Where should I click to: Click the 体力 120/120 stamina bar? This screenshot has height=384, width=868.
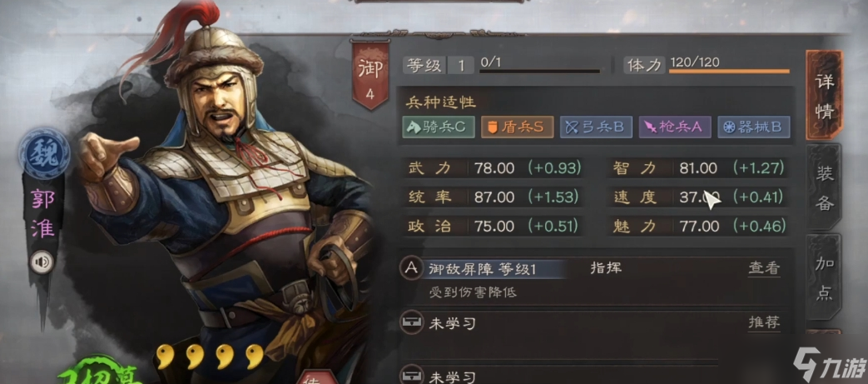click(729, 72)
